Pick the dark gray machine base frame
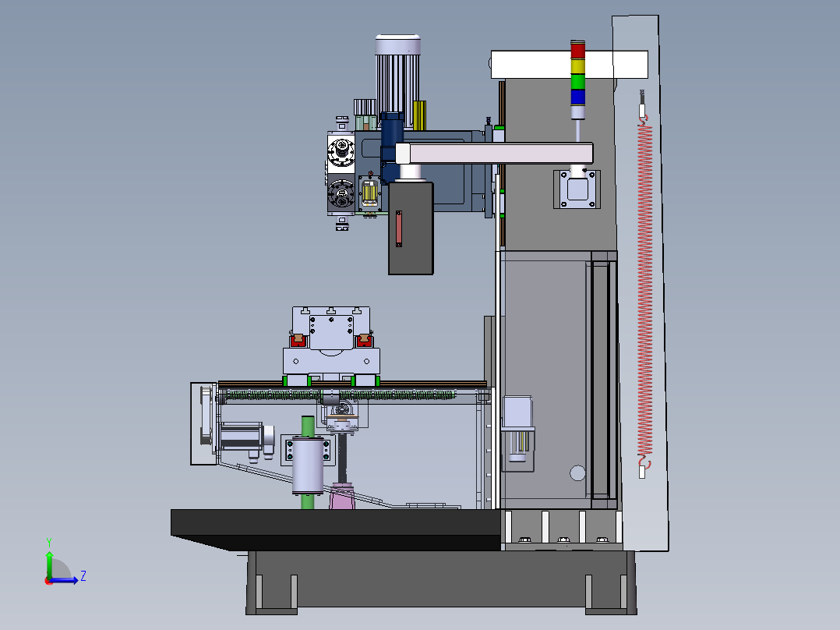The image size is (840, 630). point(441,582)
